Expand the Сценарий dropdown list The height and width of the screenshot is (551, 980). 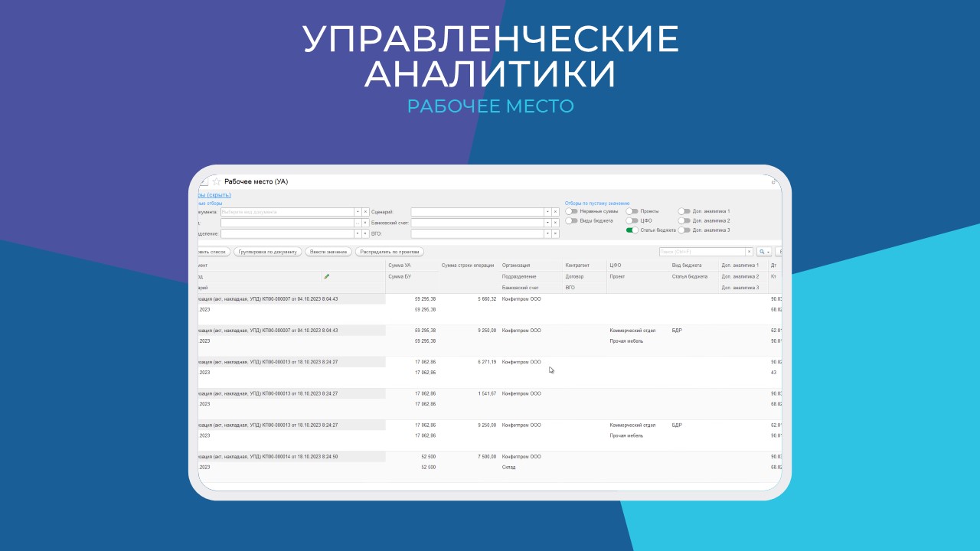pyautogui.click(x=547, y=212)
